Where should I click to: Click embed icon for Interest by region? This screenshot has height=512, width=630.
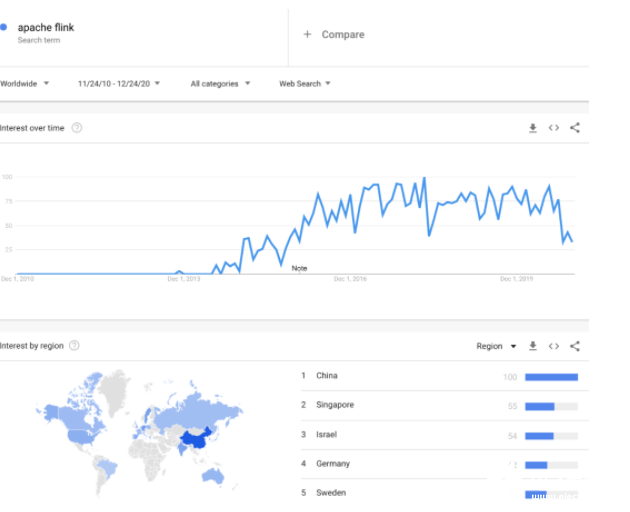(x=554, y=346)
